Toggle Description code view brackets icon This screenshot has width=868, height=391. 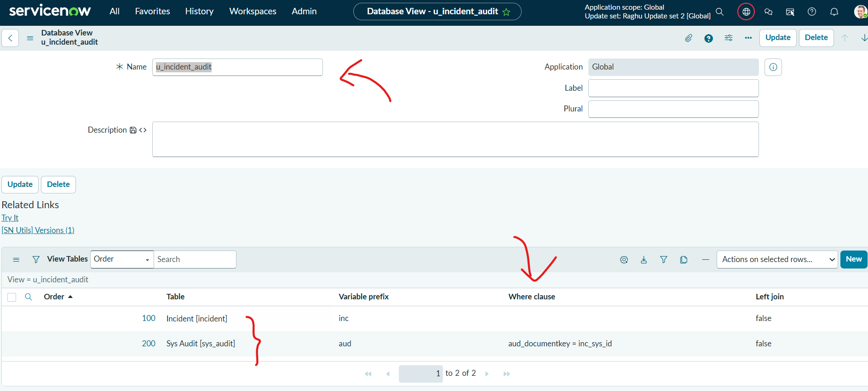[x=143, y=130]
